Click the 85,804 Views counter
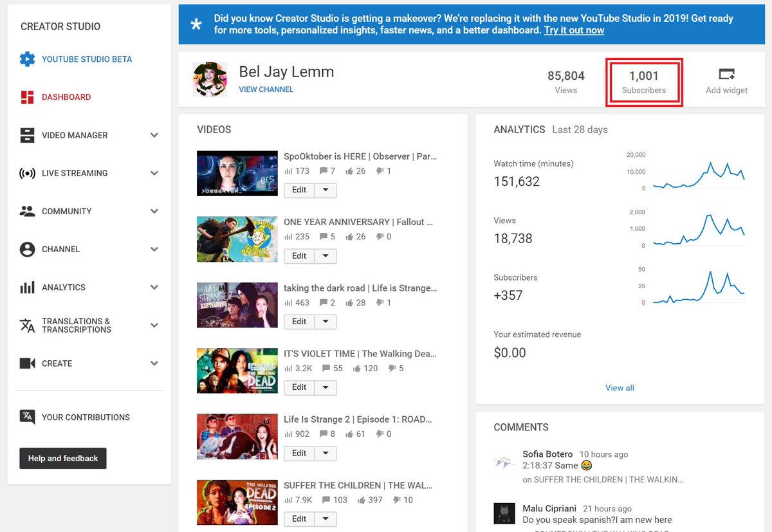This screenshot has height=532, width=772. coord(566,82)
